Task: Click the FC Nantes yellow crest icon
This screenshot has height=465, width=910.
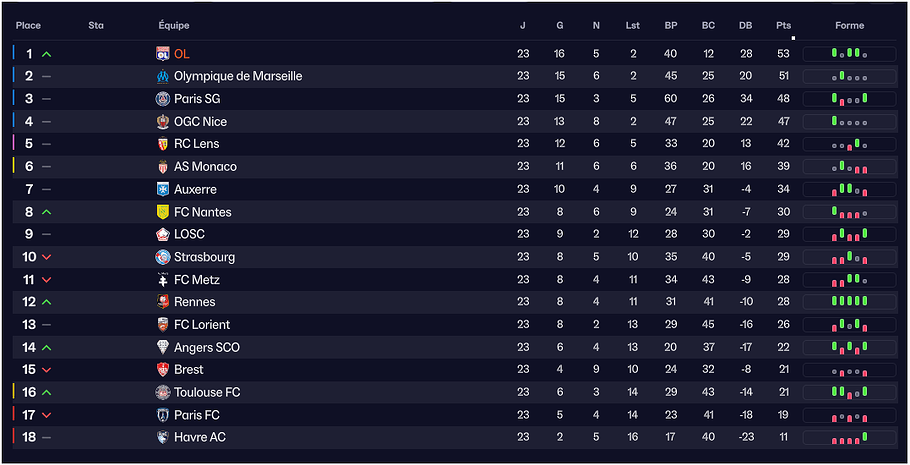Action: [163, 212]
